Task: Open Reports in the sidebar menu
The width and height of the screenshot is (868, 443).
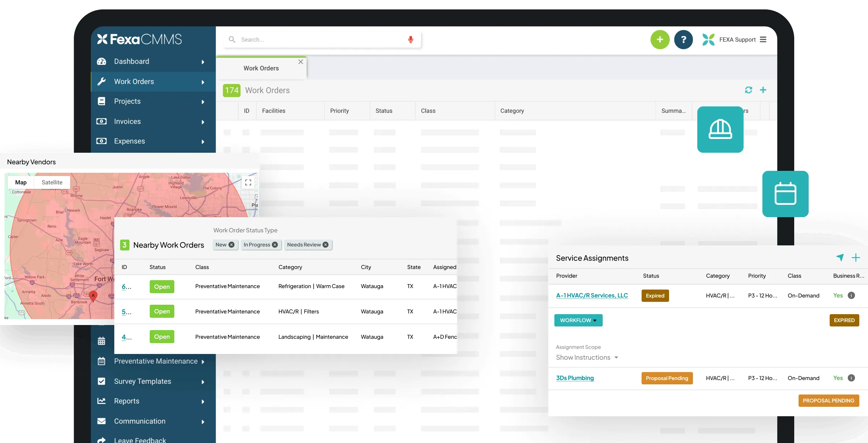Action: (x=127, y=401)
